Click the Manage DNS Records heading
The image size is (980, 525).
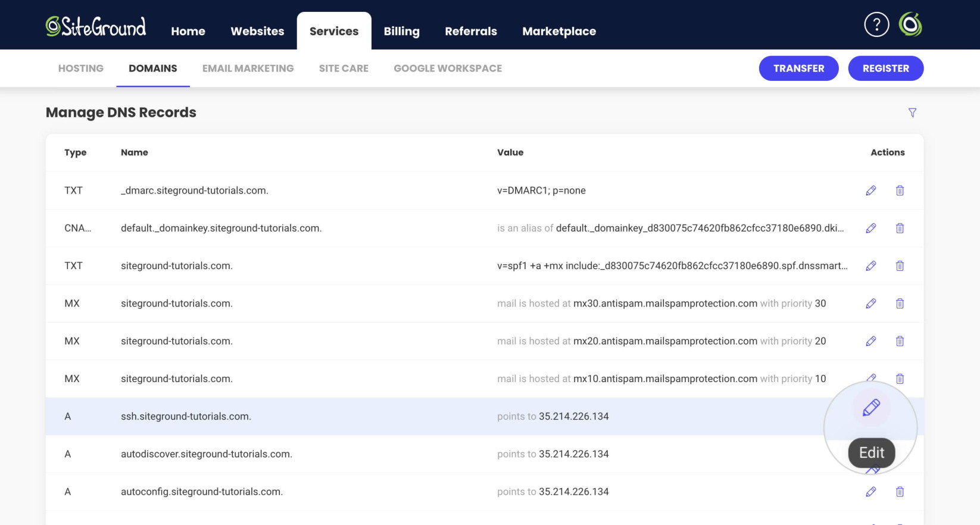(x=121, y=112)
